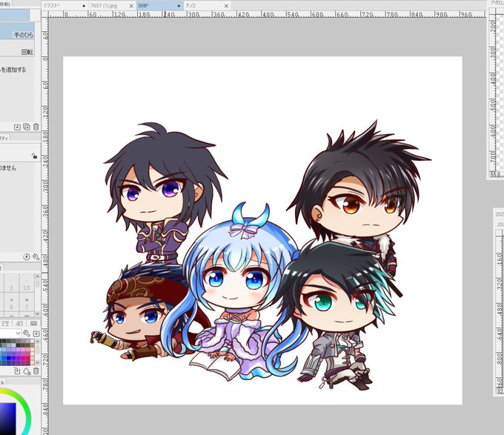The image size is (504, 435).
Task: Edit color set wrench icon
Action: [x=27, y=333]
